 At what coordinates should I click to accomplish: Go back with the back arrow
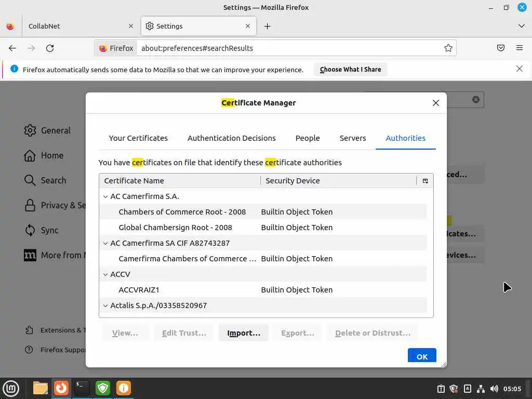tap(12, 48)
